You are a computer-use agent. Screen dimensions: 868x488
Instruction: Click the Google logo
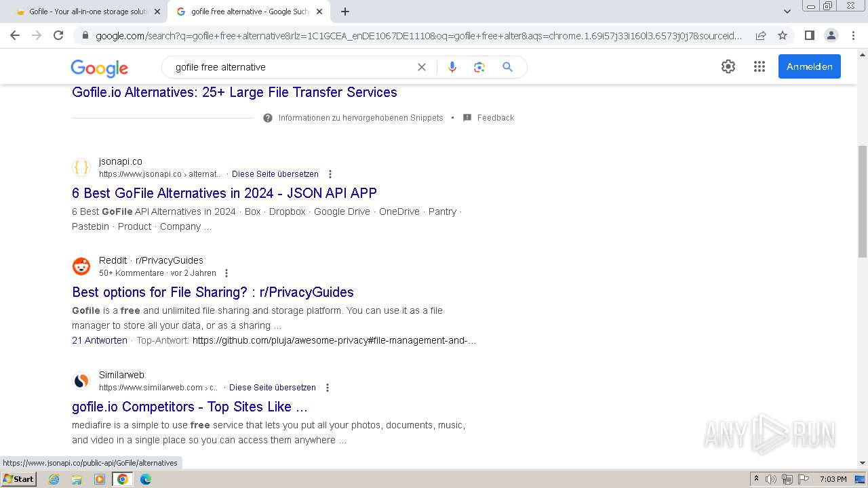point(100,68)
